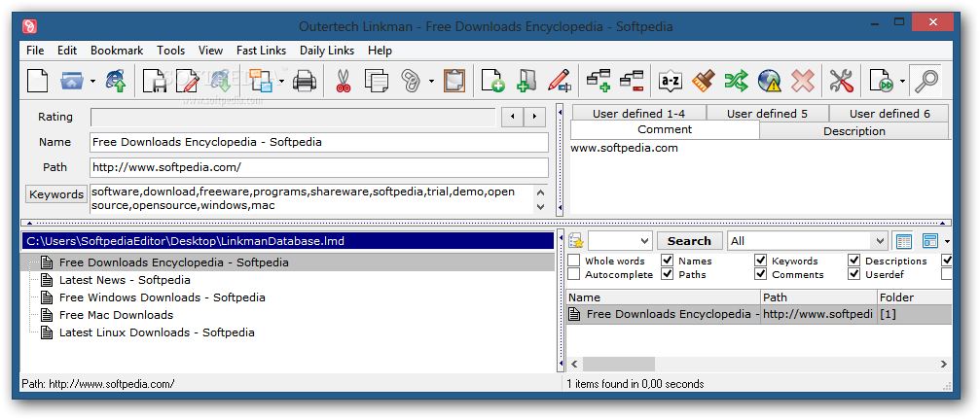Enable the Autocomplete checkbox

[x=574, y=274]
